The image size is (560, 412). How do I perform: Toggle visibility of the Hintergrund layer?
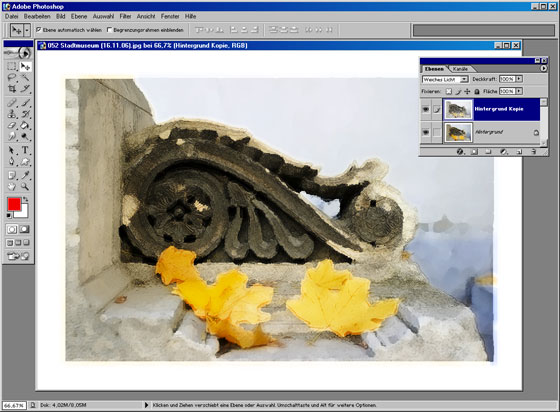pos(425,132)
